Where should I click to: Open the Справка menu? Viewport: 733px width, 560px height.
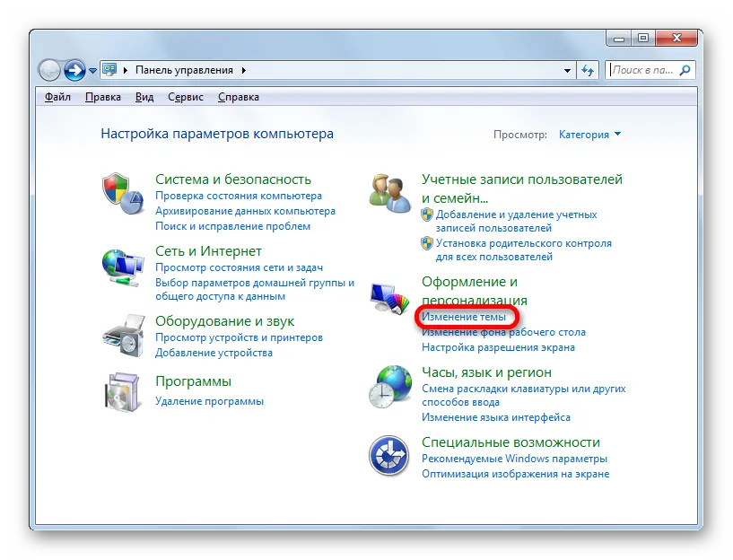[239, 97]
